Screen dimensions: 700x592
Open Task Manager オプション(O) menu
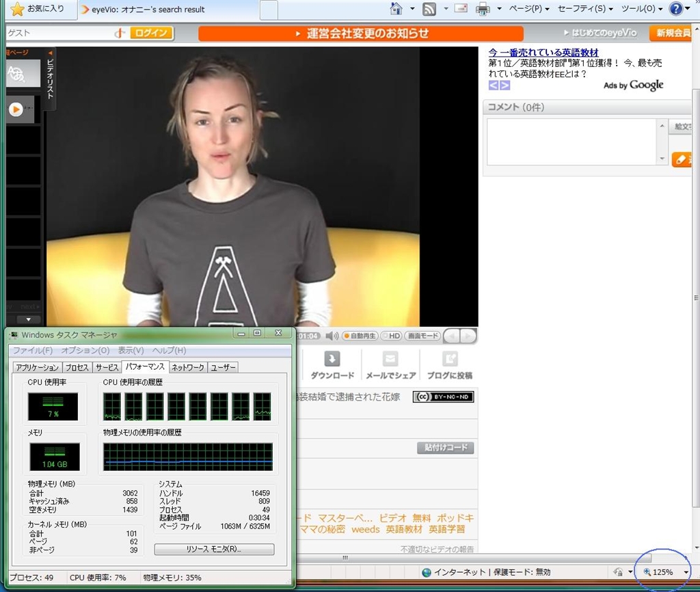click(x=85, y=351)
